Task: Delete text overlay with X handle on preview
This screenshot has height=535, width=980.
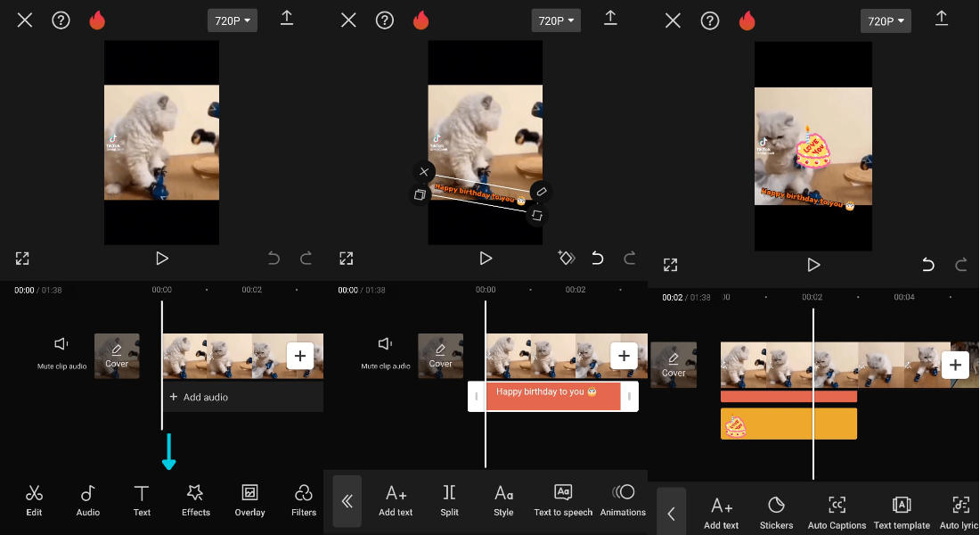Action: click(x=424, y=171)
